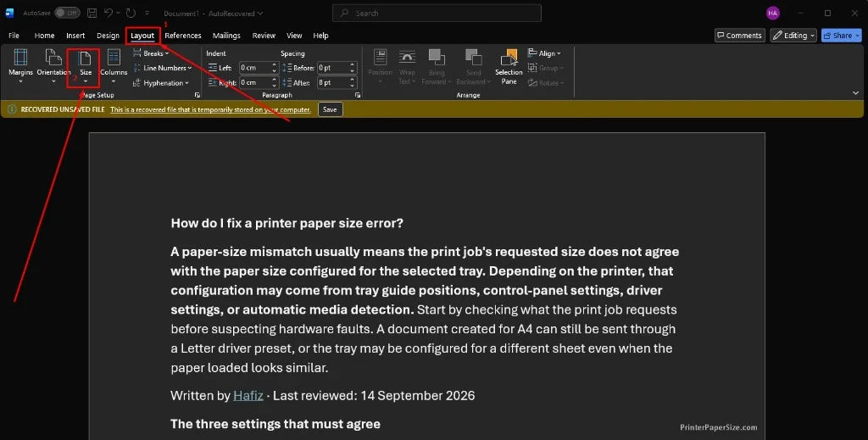Open the Wrap Text options

point(407,66)
